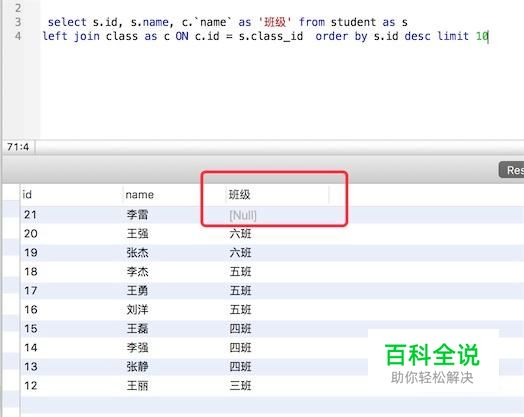
Task: Select 五班 cell in row 18
Action: coord(240,272)
